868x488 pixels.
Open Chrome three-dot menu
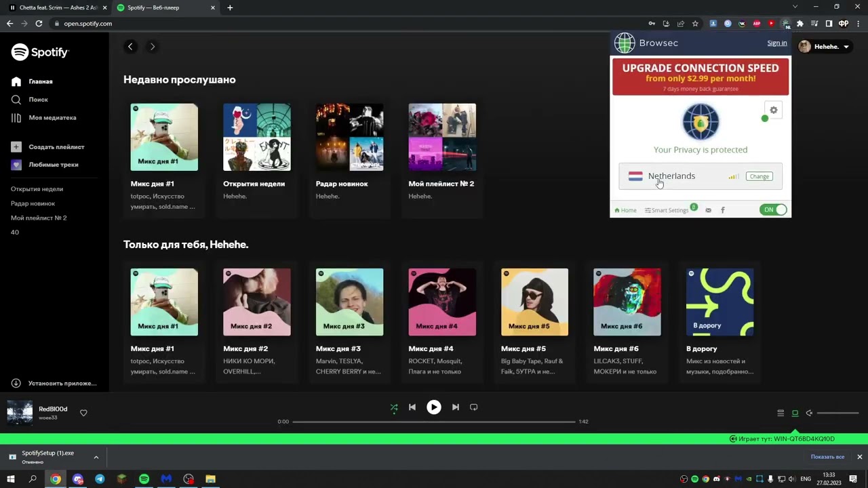858,23
